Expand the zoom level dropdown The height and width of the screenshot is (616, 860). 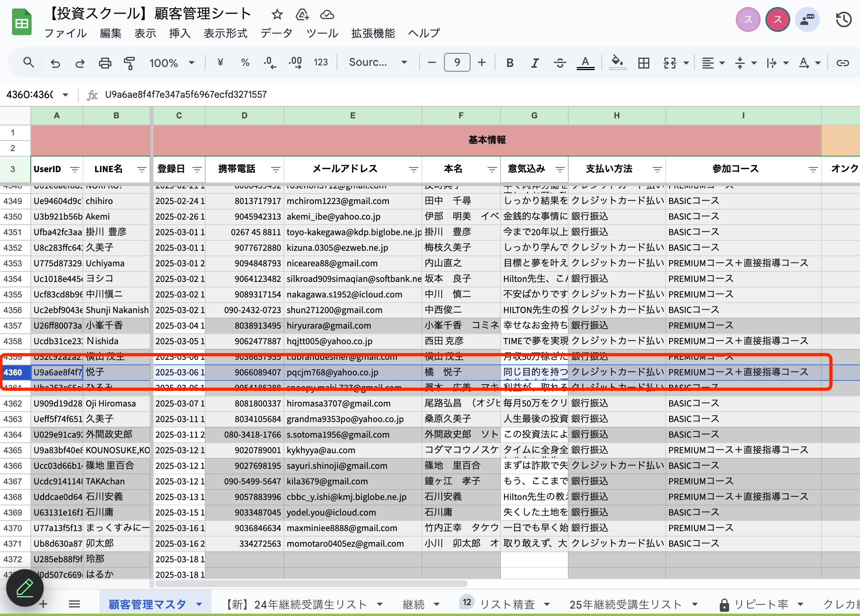[191, 62]
